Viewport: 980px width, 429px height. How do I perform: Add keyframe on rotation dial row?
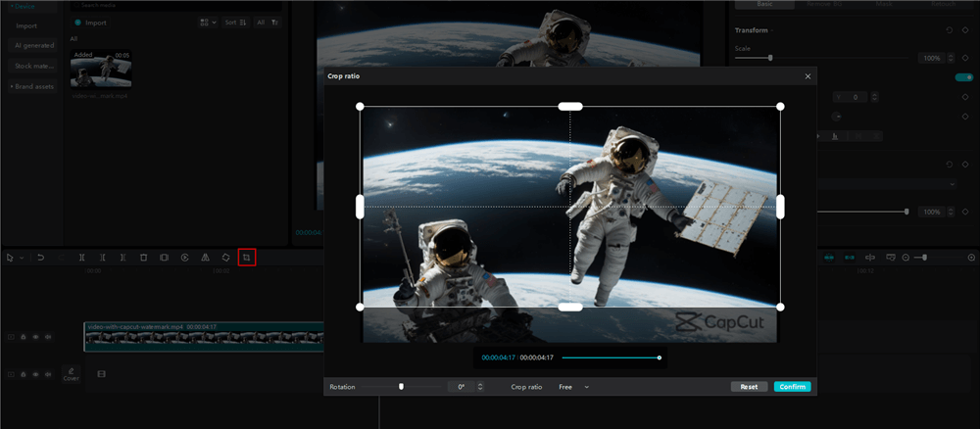point(965,117)
